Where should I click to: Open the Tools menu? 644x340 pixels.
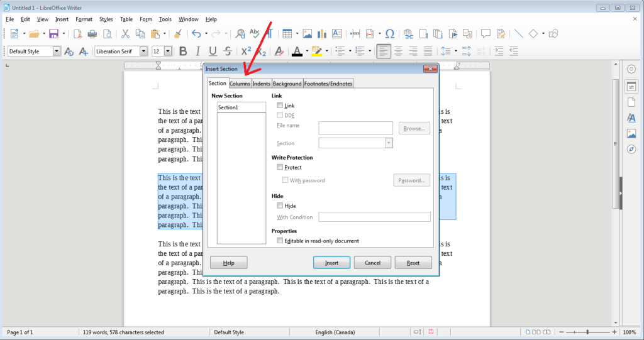coord(165,19)
